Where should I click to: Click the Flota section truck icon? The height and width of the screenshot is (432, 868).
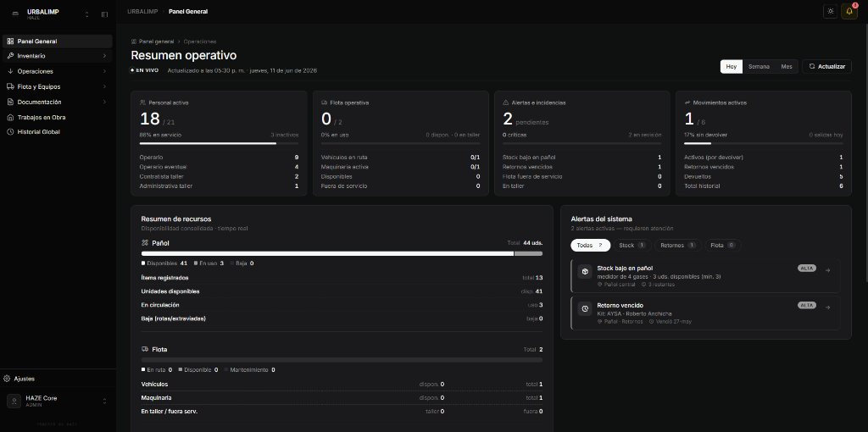[x=145, y=350]
